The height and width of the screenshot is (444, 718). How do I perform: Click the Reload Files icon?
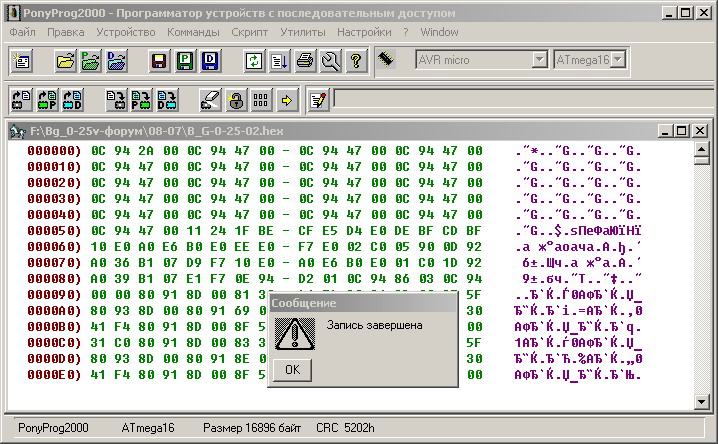click(255, 61)
